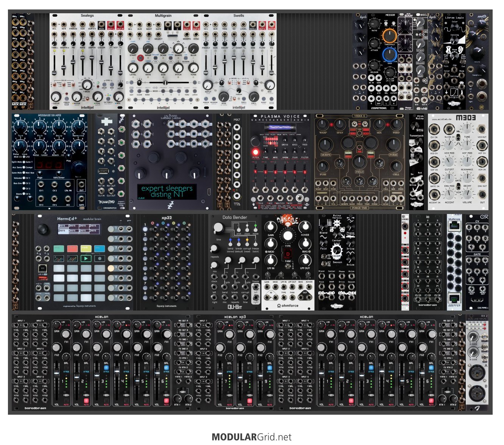Screen dimensions: 504x445
Task: Select the lit orange track 5 button on Hermod+
Action: coord(111,268)
